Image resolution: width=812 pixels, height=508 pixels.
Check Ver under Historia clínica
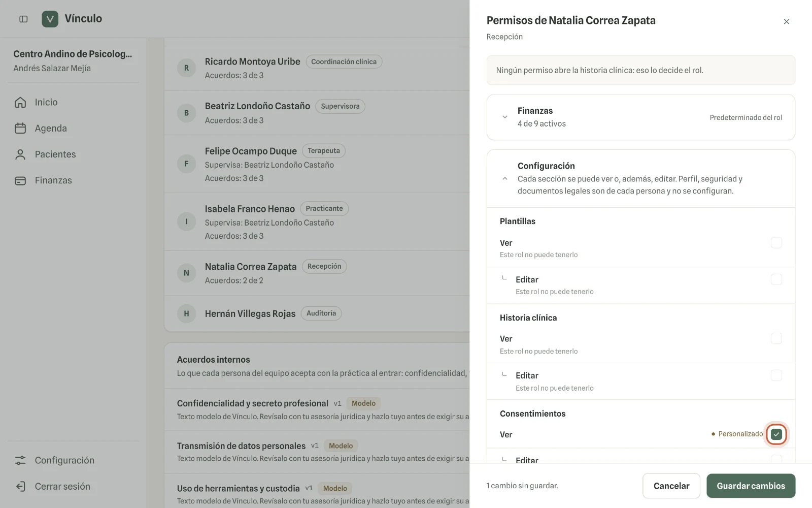(776, 338)
